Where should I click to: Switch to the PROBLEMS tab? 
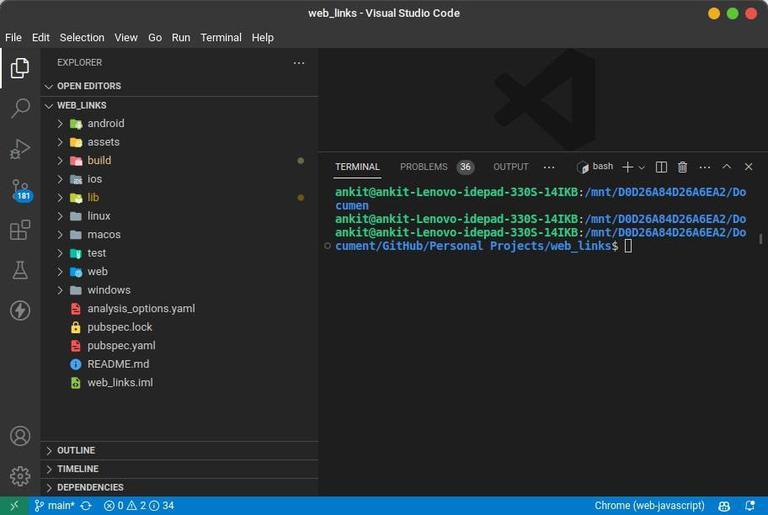tap(424, 167)
